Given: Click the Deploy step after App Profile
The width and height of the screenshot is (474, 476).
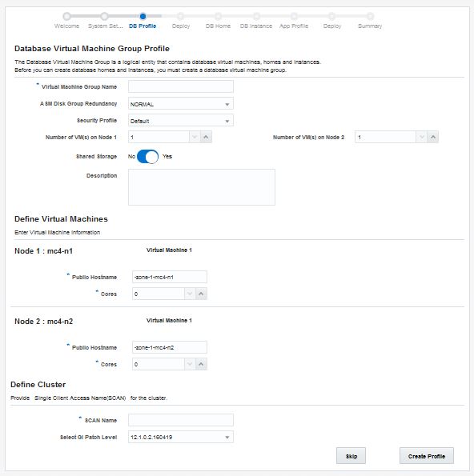Looking at the screenshot, I should tap(331, 16).
